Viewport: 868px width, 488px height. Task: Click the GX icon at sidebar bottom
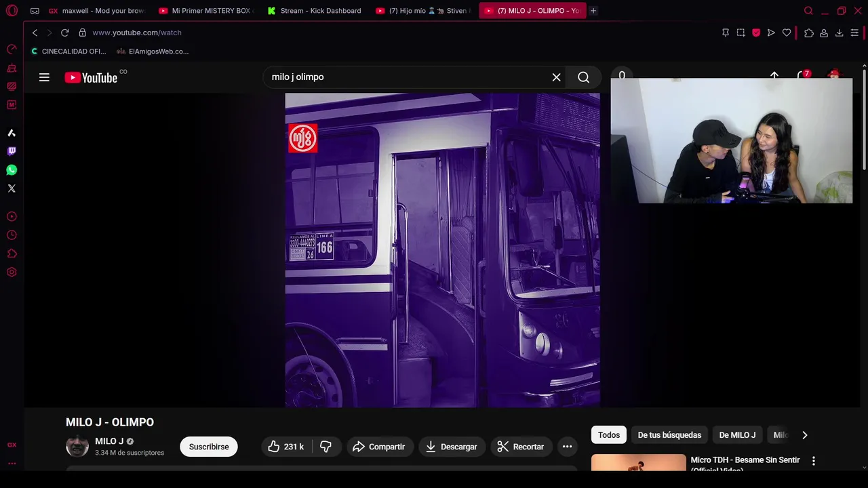coord(12,445)
